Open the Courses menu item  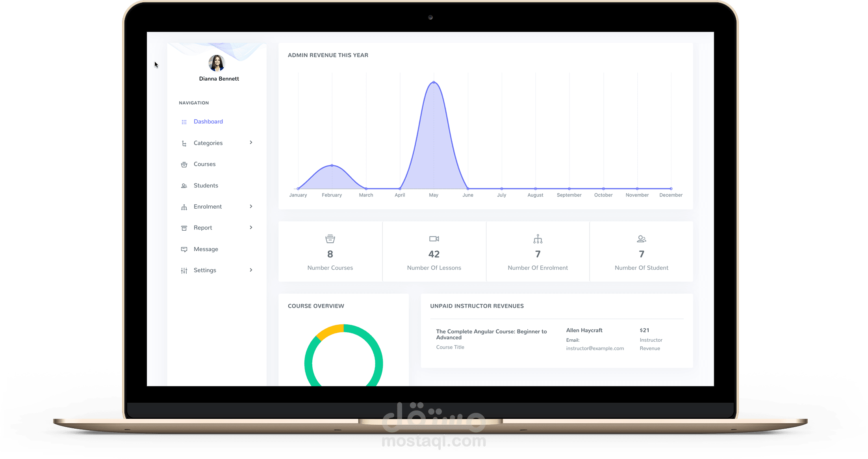click(x=204, y=164)
